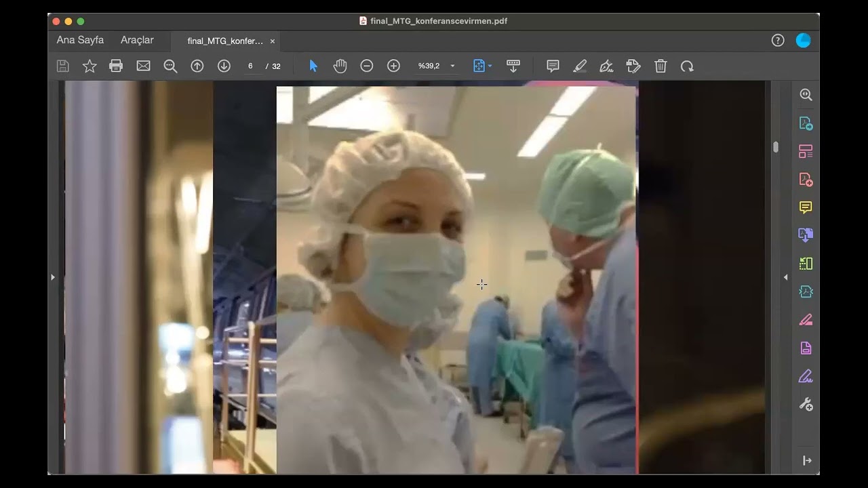Edit the page number field showing 6

click(250, 66)
